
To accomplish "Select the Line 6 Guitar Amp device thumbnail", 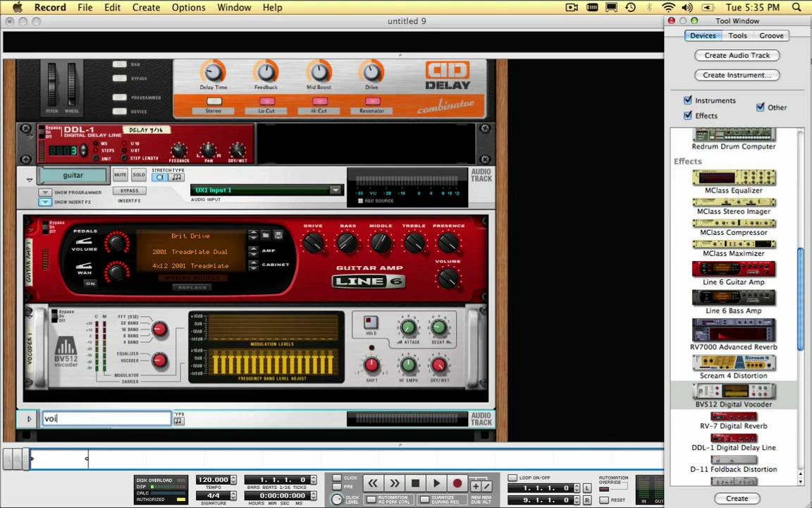I will click(733, 269).
